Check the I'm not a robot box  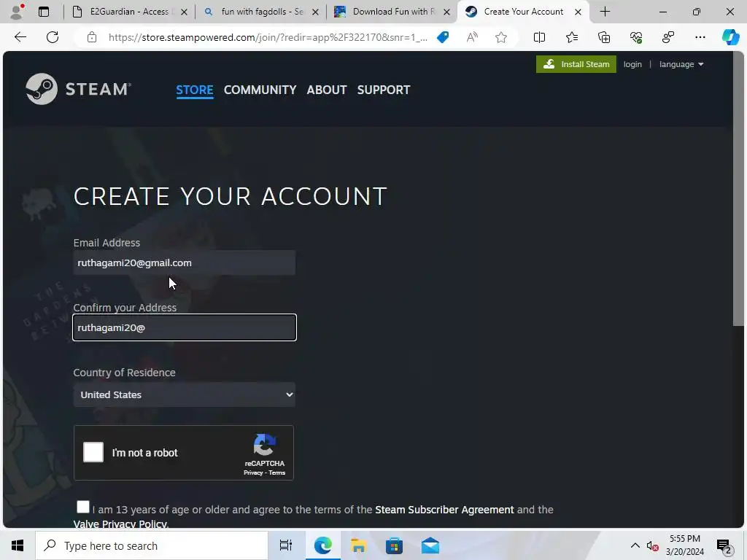coord(93,452)
